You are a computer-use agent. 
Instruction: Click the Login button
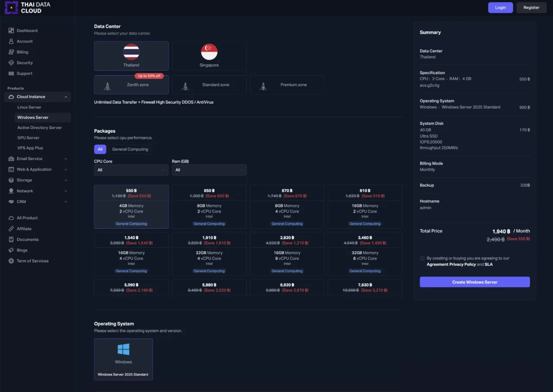500,7
